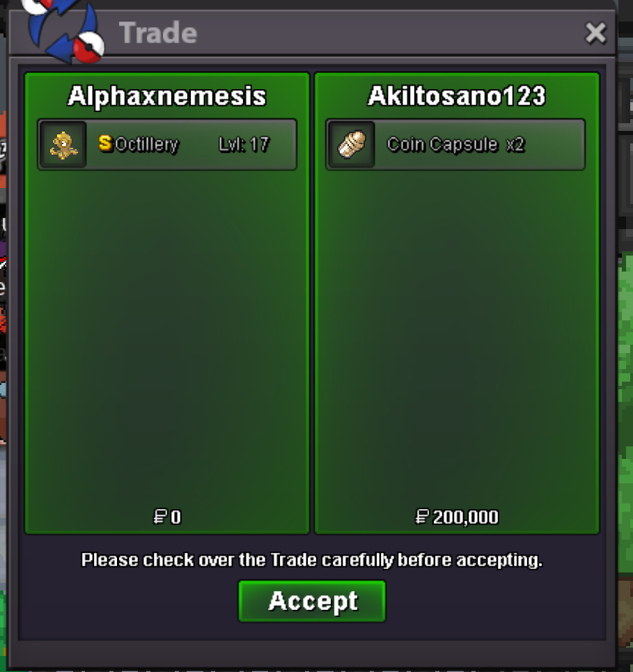
Task: Click the Pokedollar symbol next to 0
Action: (160, 517)
